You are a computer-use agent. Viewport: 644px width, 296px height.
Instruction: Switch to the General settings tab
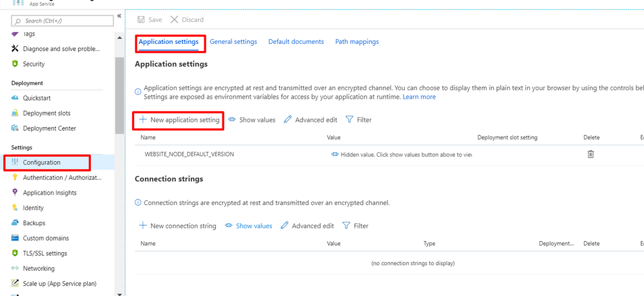click(x=233, y=42)
